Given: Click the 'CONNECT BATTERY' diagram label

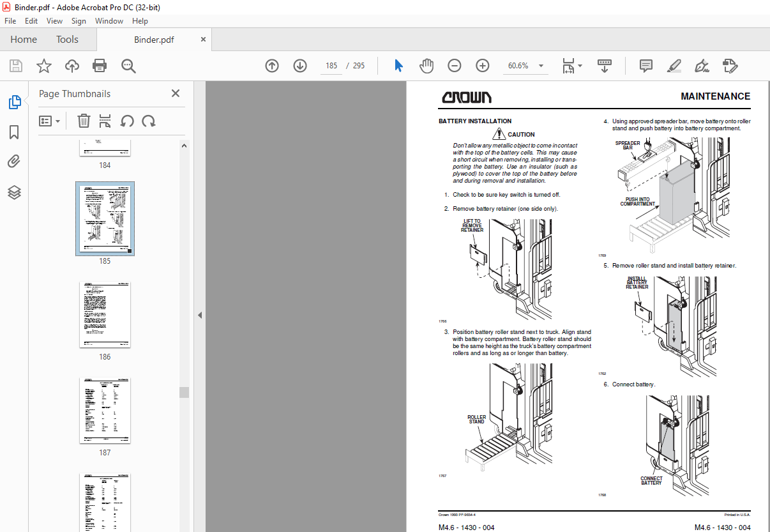Looking at the screenshot, I should click(651, 481).
